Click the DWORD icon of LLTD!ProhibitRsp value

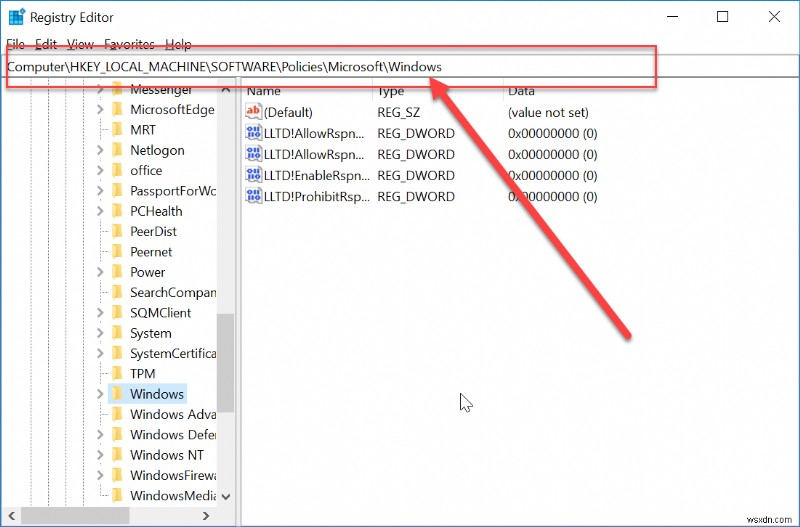(x=253, y=196)
